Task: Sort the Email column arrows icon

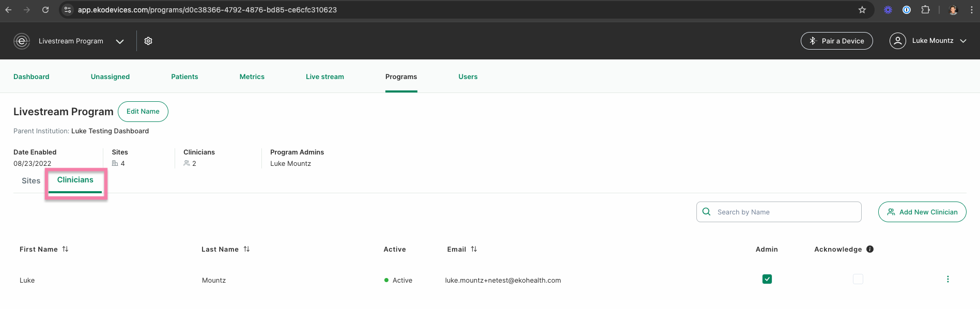Action: [x=474, y=249]
